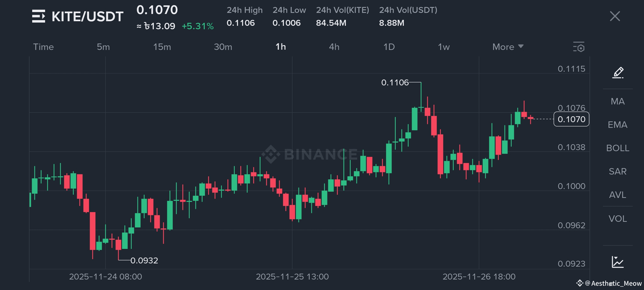Open the drawing pencil tool
Screen dimensions: 644x290
[618, 73]
